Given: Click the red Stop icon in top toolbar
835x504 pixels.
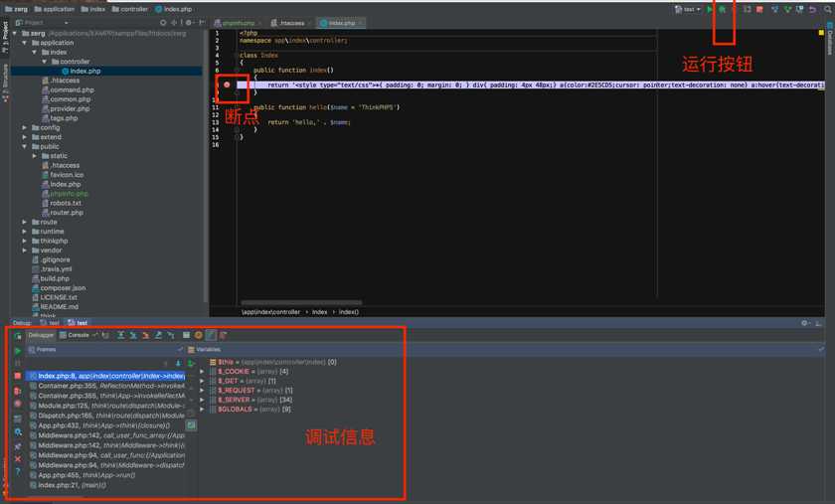Looking at the screenshot, I should (x=759, y=9).
